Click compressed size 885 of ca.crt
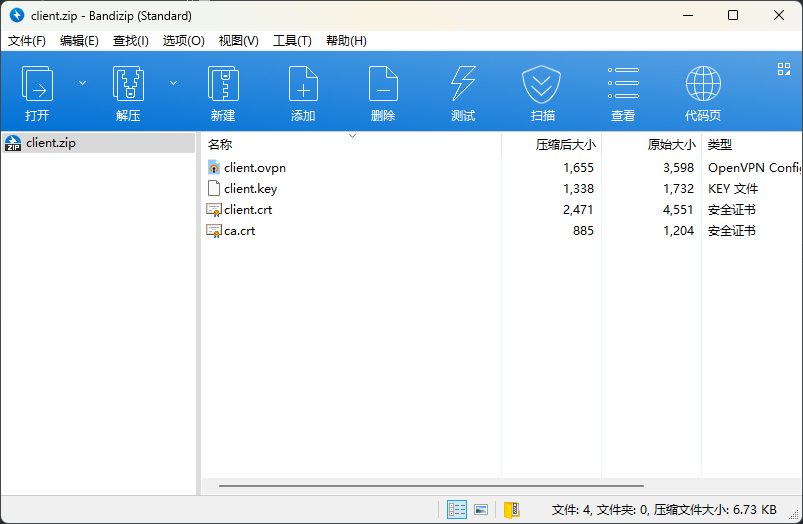Viewport: 803px width, 524px height. (x=583, y=231)
